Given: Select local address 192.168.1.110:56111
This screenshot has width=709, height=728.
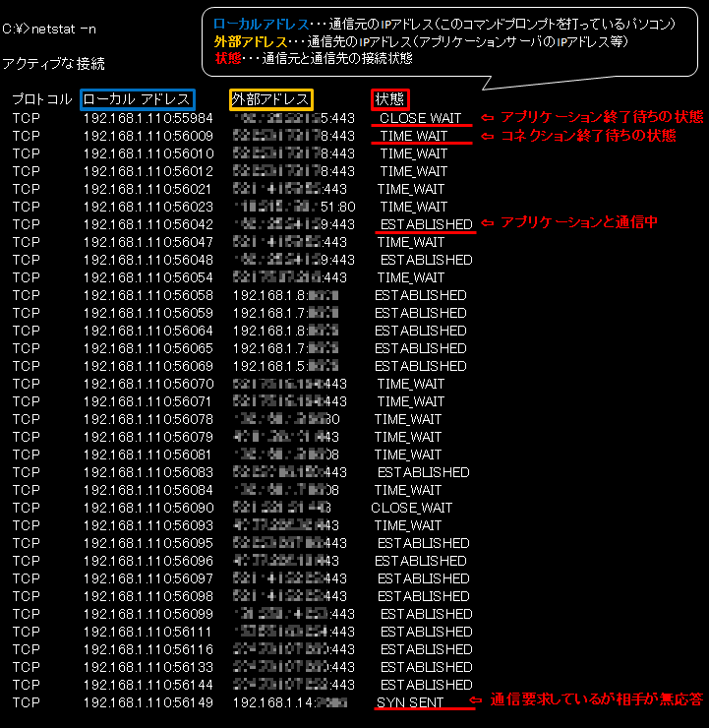Looking at the screenshot, I should (x=148, y=633).
